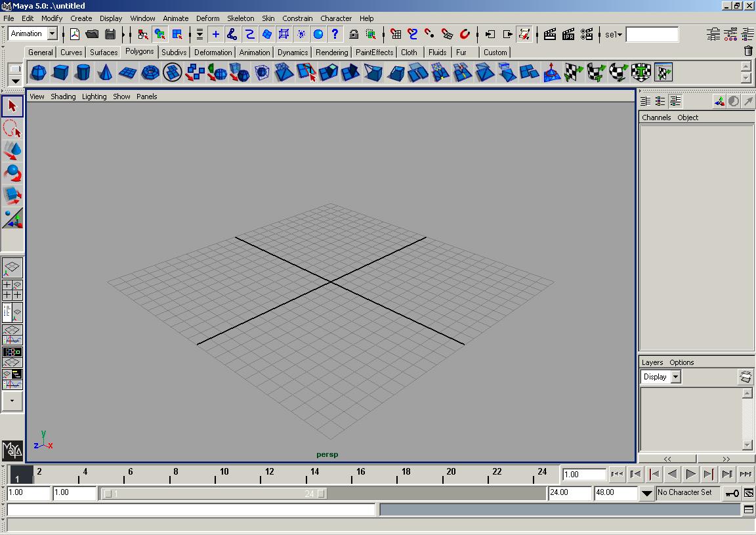
Task: Create a polygon cylinder from the shelf
Action: [83, 72]
